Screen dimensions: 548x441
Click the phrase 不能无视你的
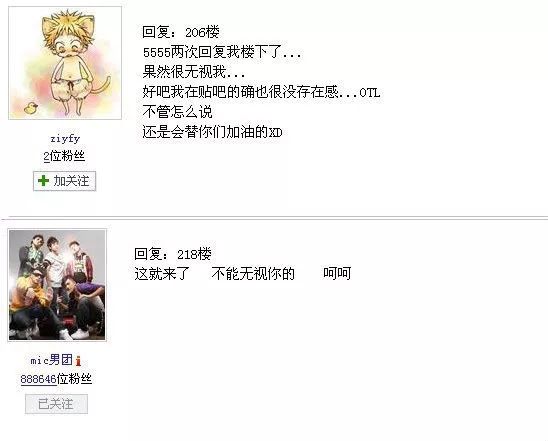253,274
